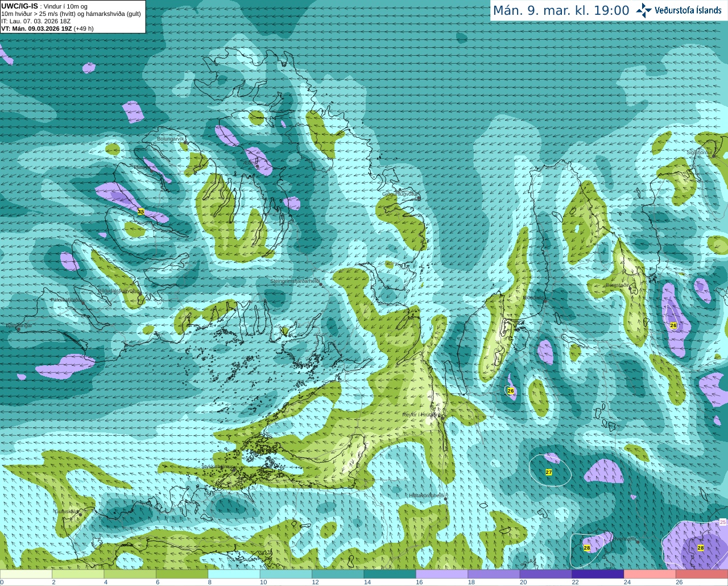
Task: Select the 2–4 m/s legend swatch
Action: coord(78,574)
